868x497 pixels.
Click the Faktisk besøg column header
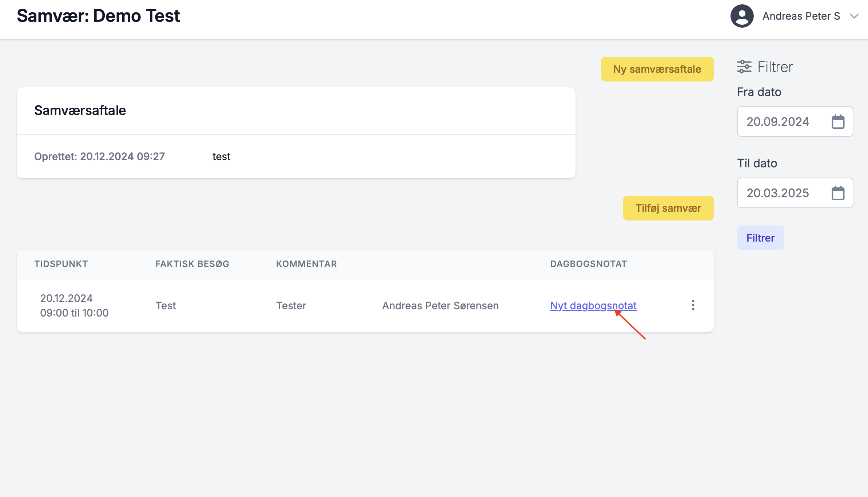coord(192,264)
